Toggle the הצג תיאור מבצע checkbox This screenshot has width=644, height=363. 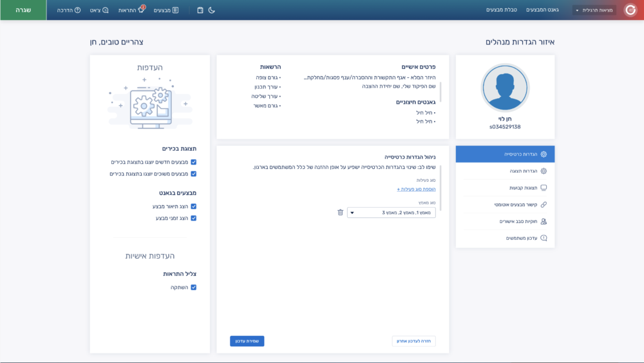(x=193, y=206)
